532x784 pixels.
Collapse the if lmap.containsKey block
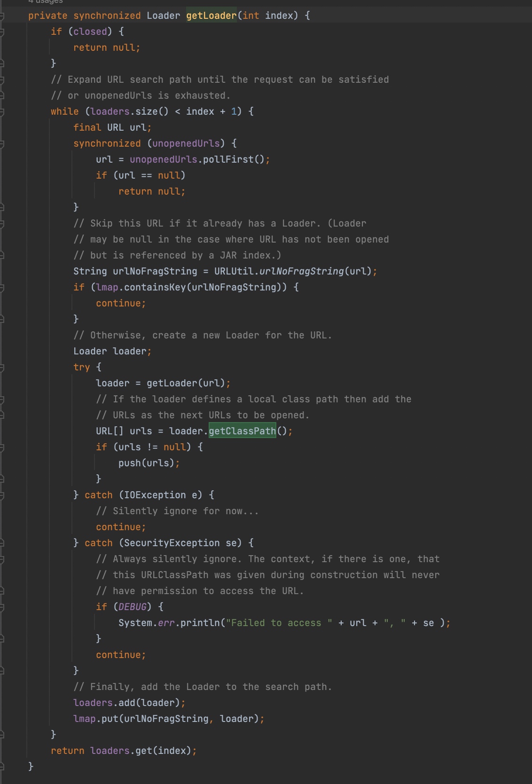point(2,288)
